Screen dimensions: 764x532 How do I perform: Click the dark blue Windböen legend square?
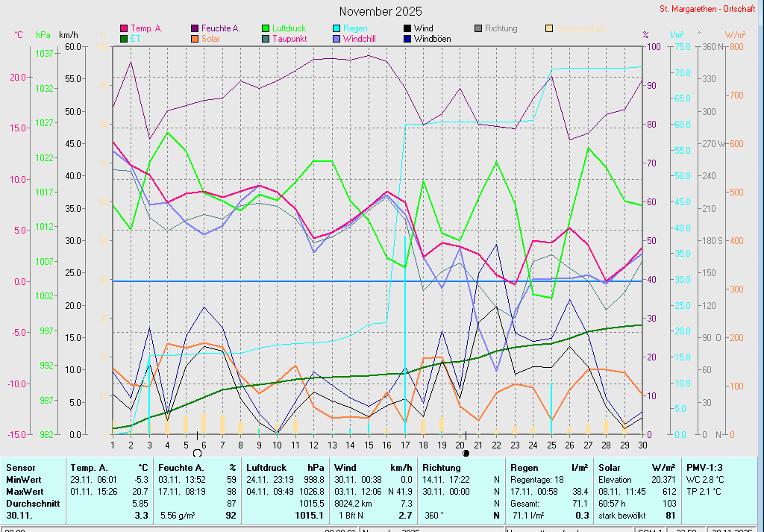(407, 38)
